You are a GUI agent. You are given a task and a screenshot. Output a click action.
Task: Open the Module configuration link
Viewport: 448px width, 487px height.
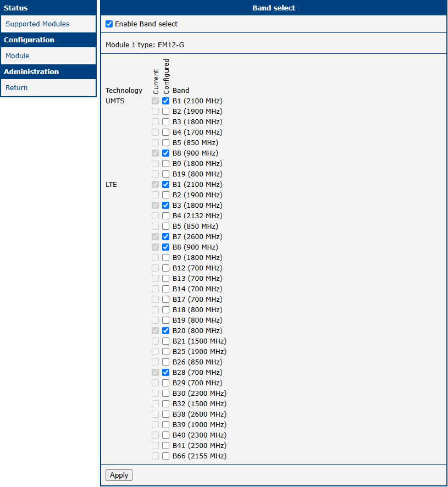[18, 56]
